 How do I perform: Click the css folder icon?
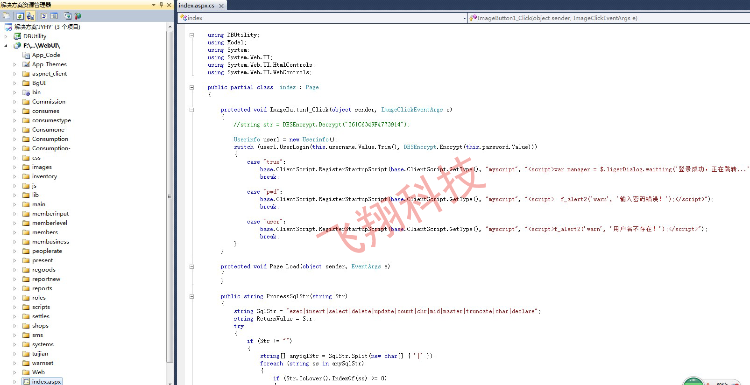click(26, 157)
